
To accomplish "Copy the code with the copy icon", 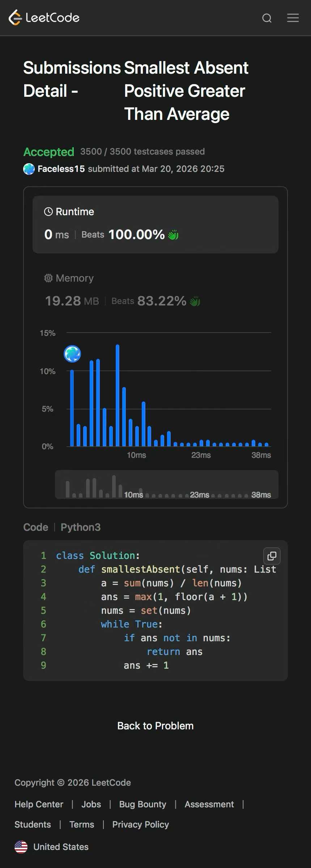I will [x=272, y=556].
